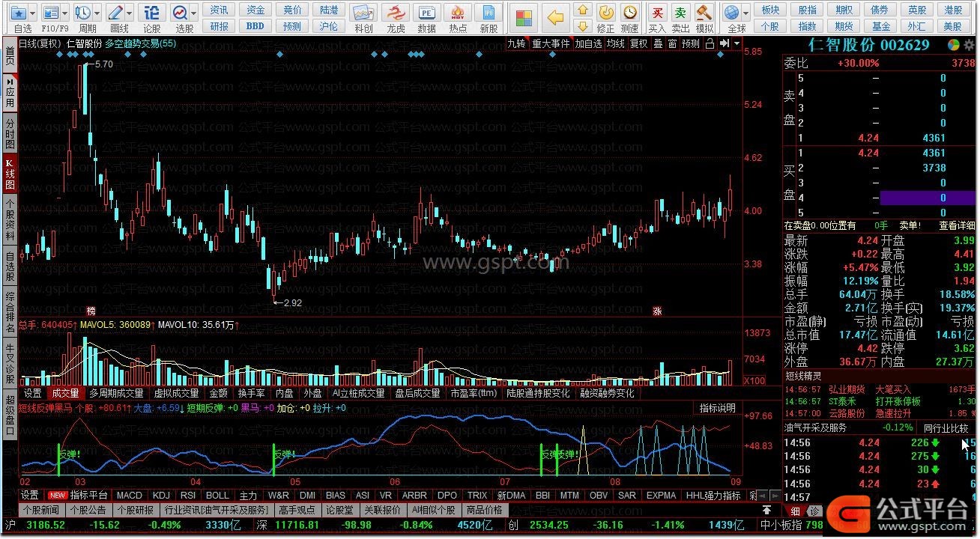Open chart toolbar dropdown arrow at far right

[x=737, y=44]
